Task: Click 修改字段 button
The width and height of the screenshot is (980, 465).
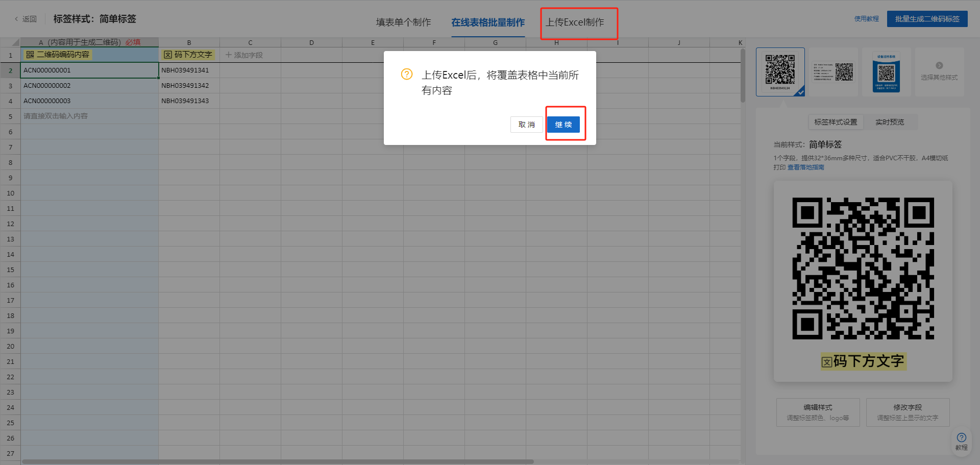Action: click(908, 412)
